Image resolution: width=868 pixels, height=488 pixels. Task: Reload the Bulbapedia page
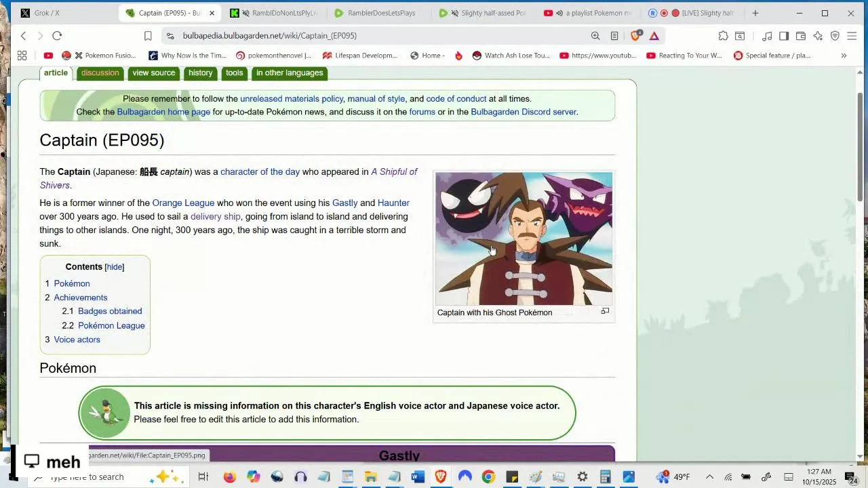pyautogui.click(x=57, y=36)
